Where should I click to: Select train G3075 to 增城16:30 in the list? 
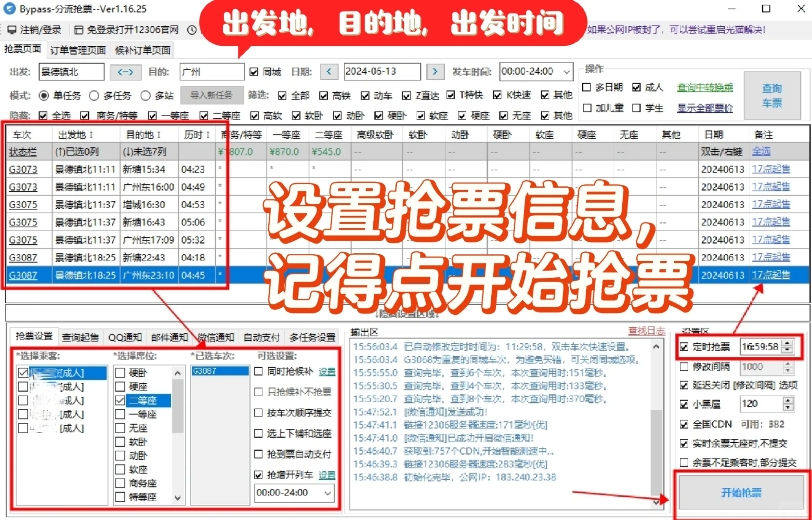77,204
